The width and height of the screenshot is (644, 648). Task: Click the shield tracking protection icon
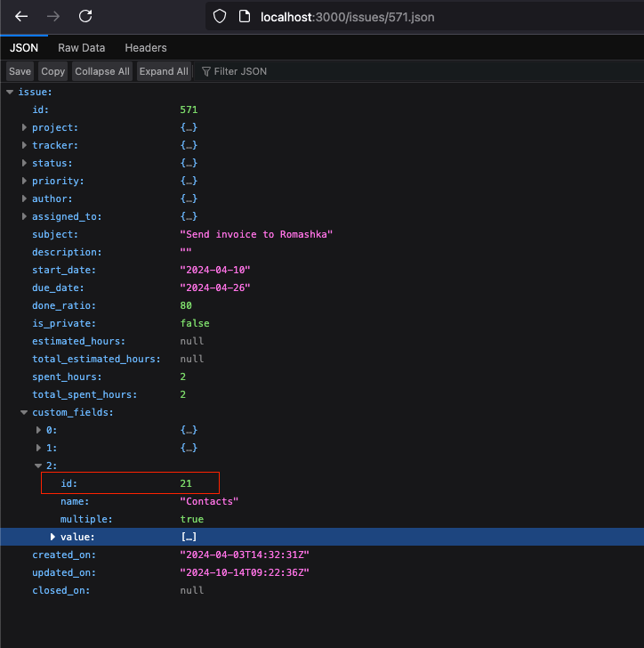click(x=221, y=16)
